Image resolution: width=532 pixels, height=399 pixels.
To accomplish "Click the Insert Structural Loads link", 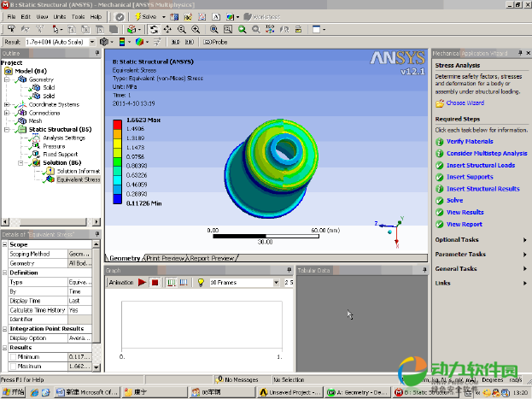I will coord(481,166).
